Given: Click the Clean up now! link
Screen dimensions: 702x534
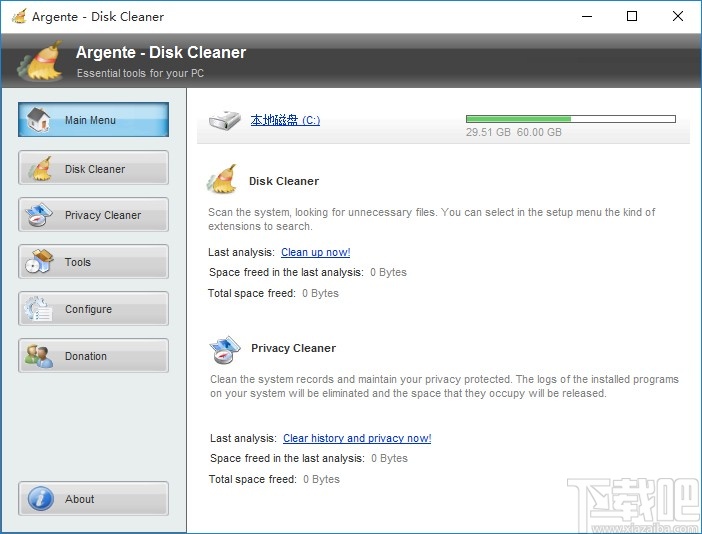Looking at the screenshot, I should pos(316,252).
